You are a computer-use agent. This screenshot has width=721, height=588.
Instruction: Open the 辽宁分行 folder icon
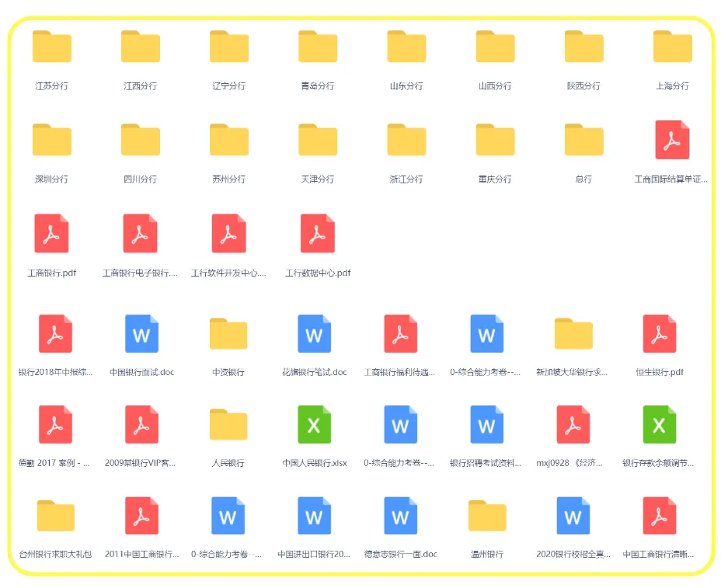229,47
